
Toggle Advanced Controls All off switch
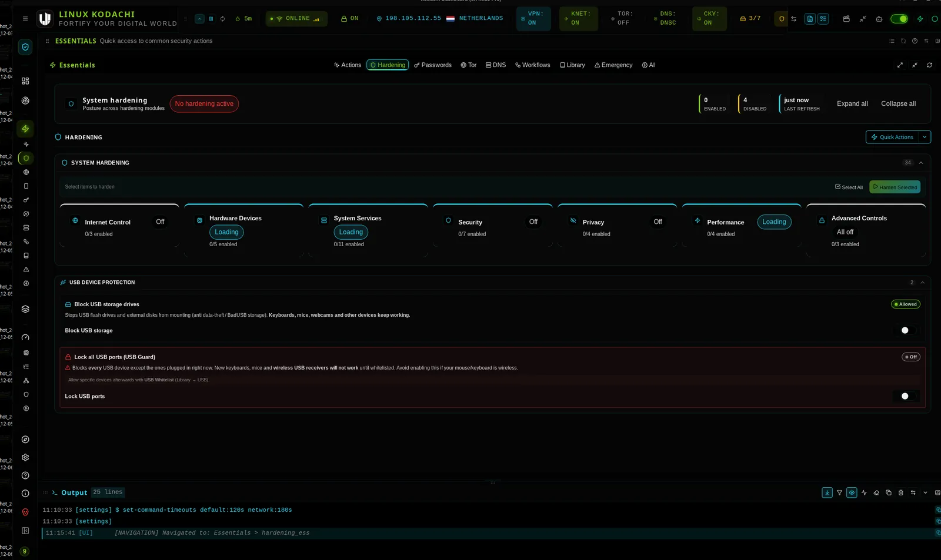point(845,232)
